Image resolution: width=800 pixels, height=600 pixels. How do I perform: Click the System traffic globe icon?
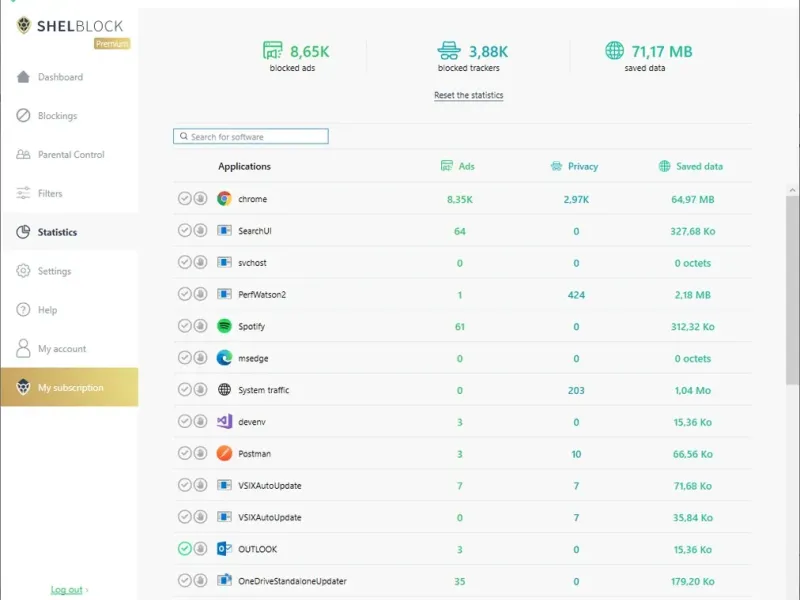coord(225,390)
